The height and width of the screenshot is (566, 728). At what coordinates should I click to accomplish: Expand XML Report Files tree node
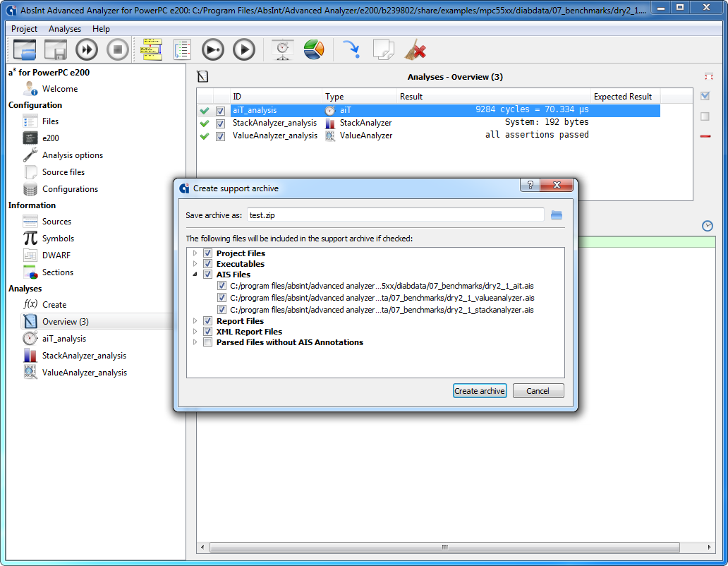tap(195, 332)
